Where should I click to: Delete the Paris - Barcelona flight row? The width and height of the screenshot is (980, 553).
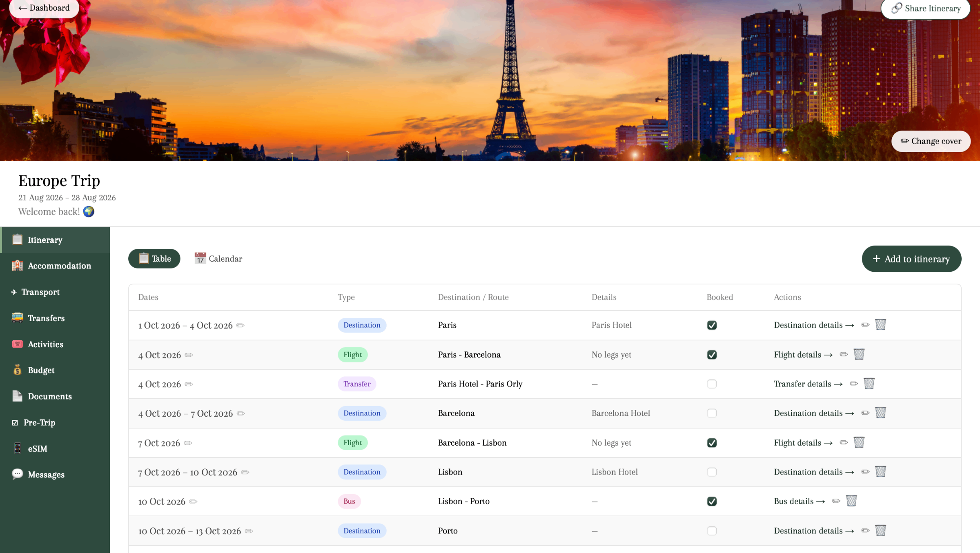859,354
